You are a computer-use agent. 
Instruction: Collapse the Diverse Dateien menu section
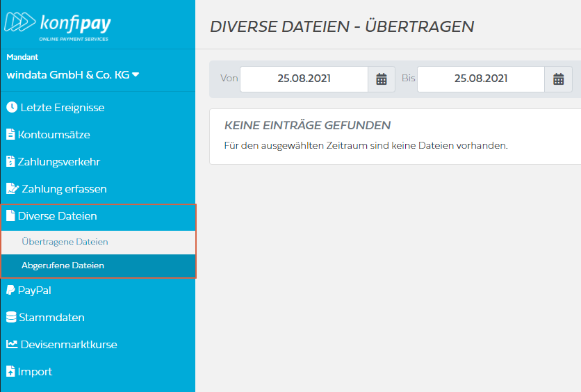[58, 216]
